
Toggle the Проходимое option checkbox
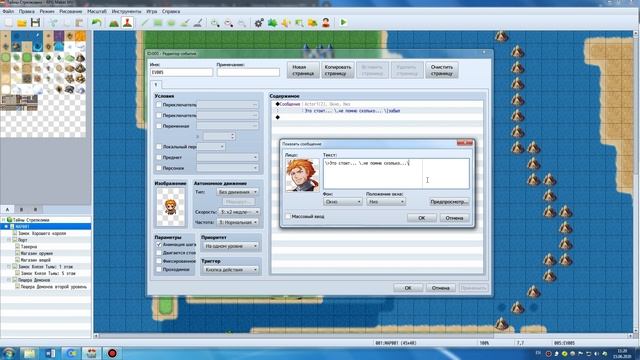pyautogui.click(x=159, y=269)
